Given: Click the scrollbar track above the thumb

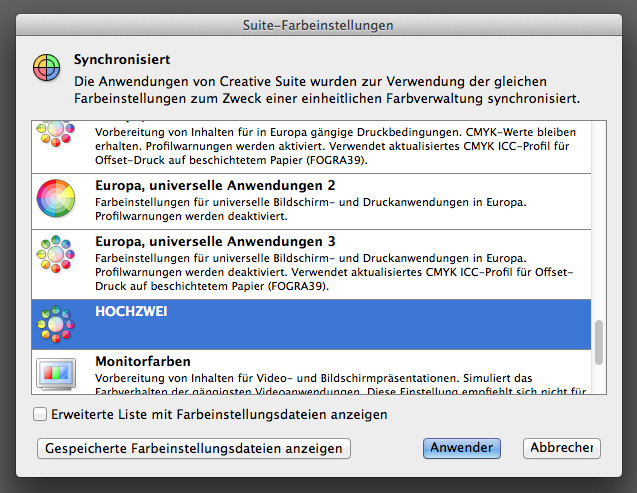Looking at the screenshot, I should (x=599, y=220).
